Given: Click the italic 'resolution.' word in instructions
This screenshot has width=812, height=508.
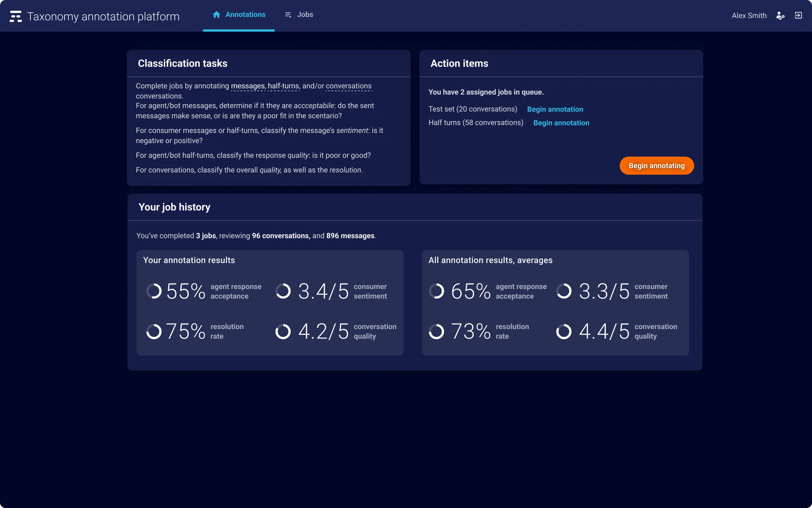Looking at the screenshot, I should coord(346,170).
